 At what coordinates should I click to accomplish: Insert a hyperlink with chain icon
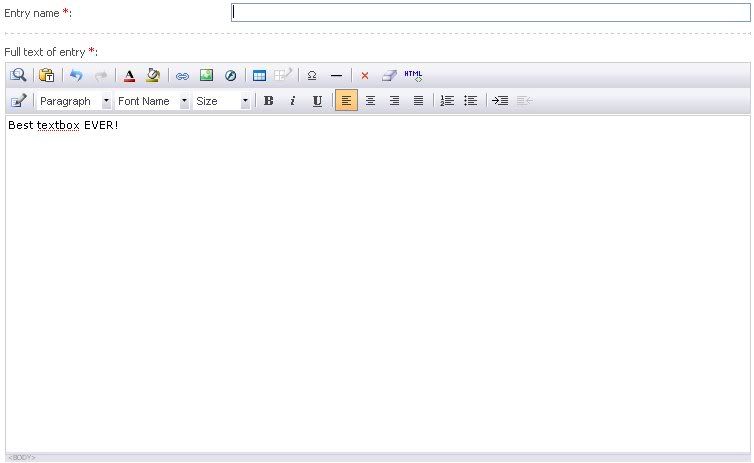point(182,76)
